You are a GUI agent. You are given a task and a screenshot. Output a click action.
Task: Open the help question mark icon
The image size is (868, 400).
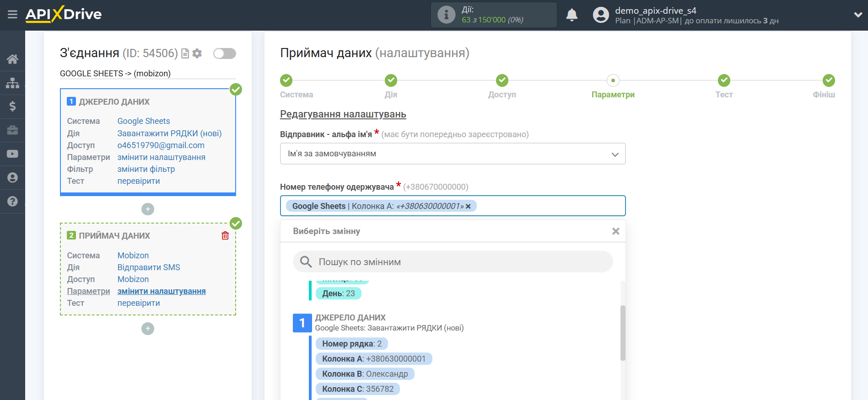[x=12, y=202]
